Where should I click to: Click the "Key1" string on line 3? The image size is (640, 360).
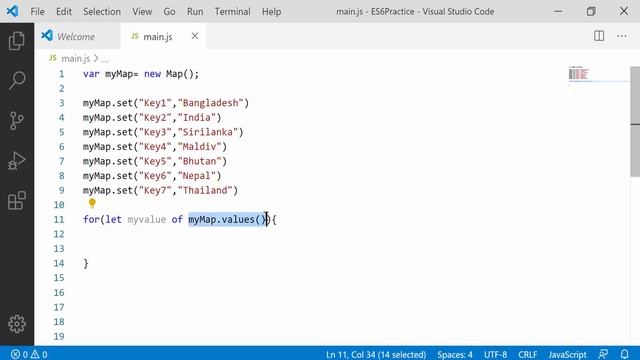pyautogui.click(x=155, y=103)
